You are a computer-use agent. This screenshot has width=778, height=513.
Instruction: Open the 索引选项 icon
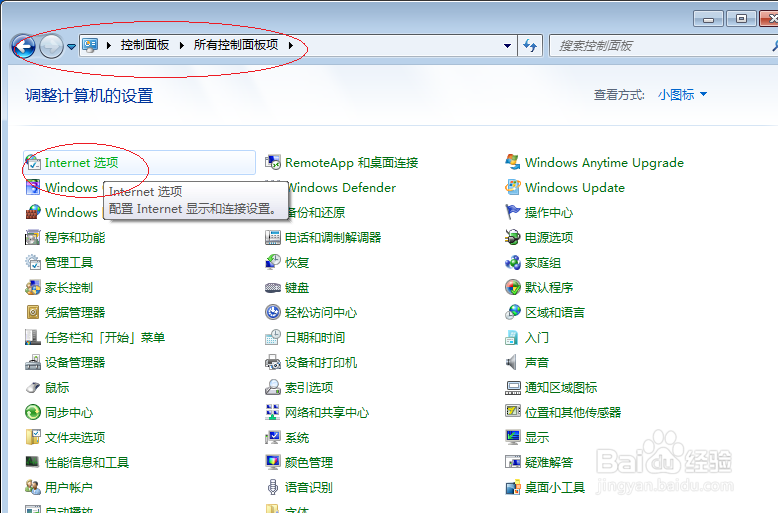(x=273, y=387)
